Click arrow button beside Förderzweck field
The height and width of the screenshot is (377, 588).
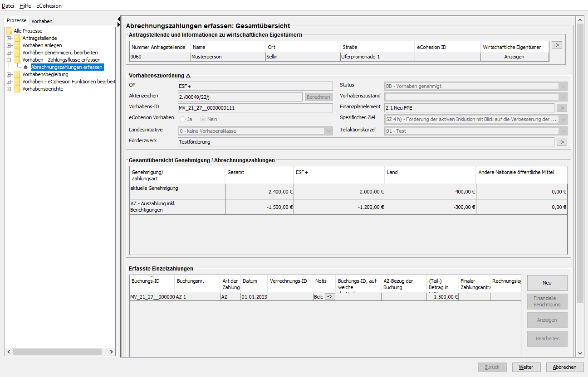pos(562,142)
